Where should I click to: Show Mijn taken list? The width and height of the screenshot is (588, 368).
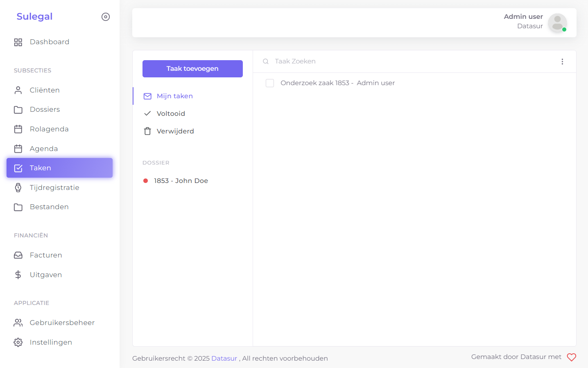[x=174, y=96]
